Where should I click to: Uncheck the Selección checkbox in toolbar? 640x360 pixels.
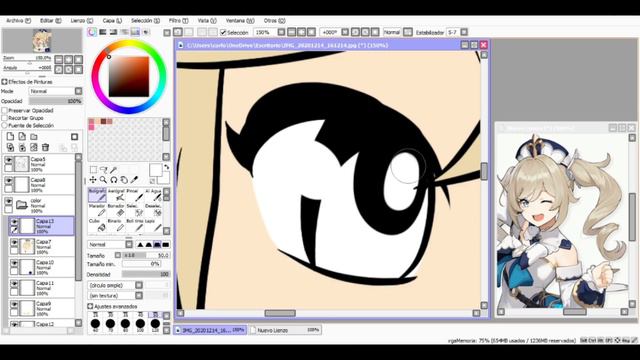(223, 32)
